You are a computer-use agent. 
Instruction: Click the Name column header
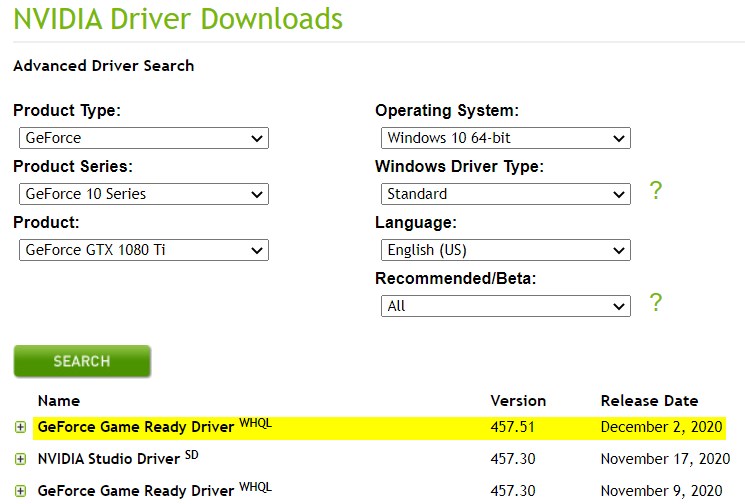pyautogui.click(x=59, y=400)
